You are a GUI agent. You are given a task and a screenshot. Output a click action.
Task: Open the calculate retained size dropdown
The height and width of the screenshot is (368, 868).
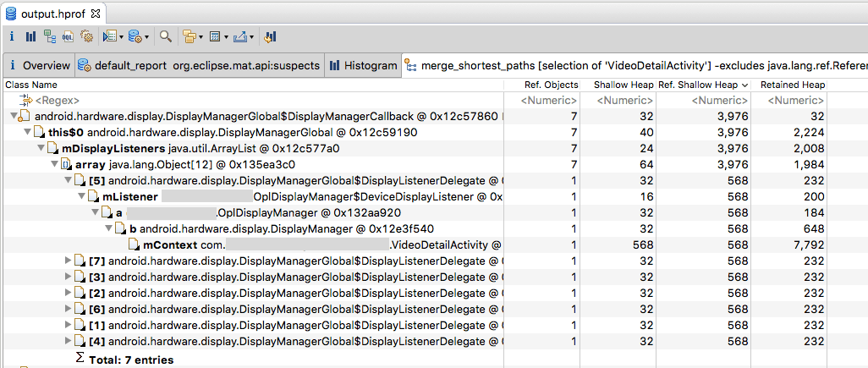coord(225,37)
